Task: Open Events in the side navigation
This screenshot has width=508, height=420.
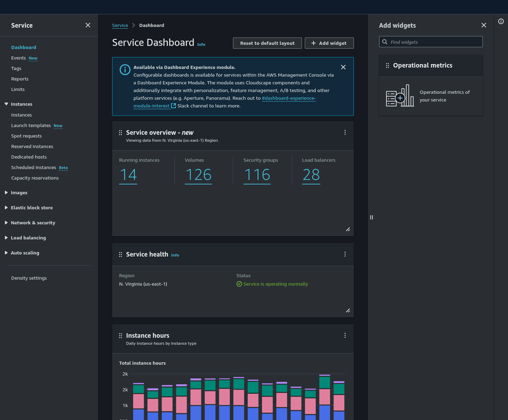Action: (19, 58)
